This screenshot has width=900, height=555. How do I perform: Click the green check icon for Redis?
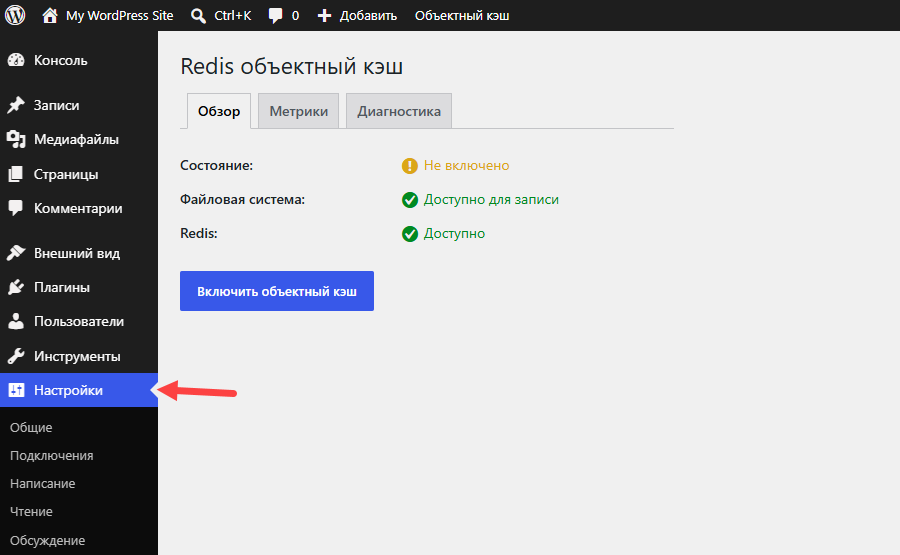[409, 234]
